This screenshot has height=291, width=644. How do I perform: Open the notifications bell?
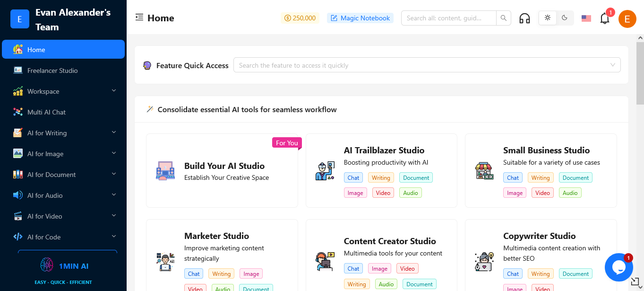tap(604, 18)
